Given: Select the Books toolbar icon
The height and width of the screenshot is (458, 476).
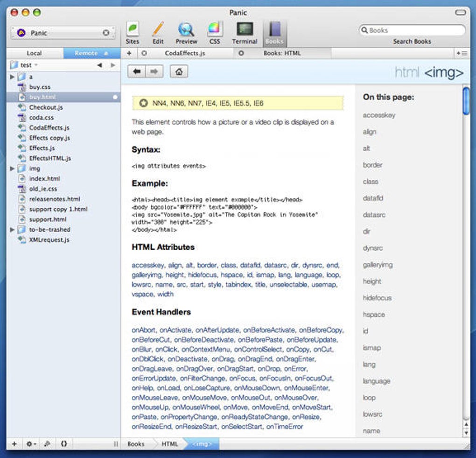Looking at the screenshot, I should [274, 33].
